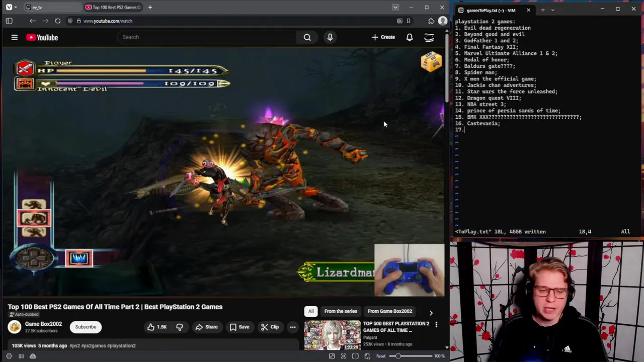Open page actions icon in status bar
The width and height of the screenshot is (644, 362).
[x=367, y=356]
